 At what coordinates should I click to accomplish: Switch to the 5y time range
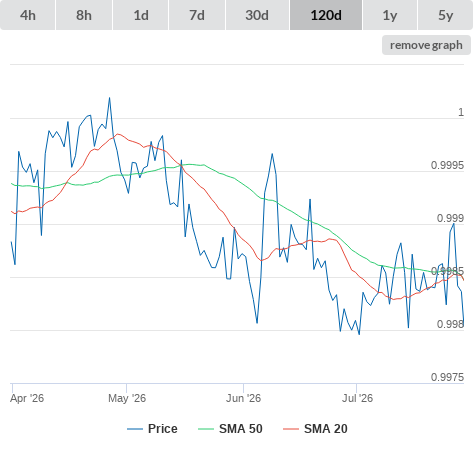pos(445,15)
